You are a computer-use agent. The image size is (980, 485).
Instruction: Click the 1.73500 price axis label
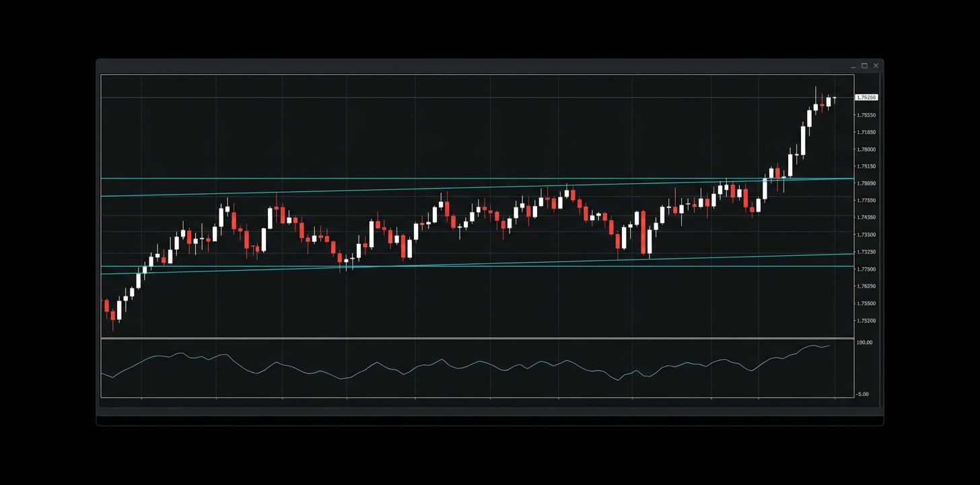[866, 235]
